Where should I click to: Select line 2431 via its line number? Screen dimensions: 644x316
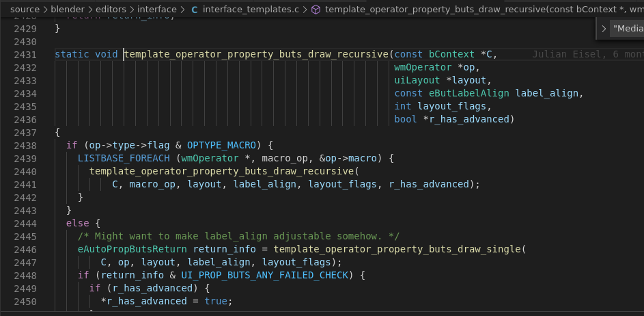pyautogui.click(x=25, y=55)
